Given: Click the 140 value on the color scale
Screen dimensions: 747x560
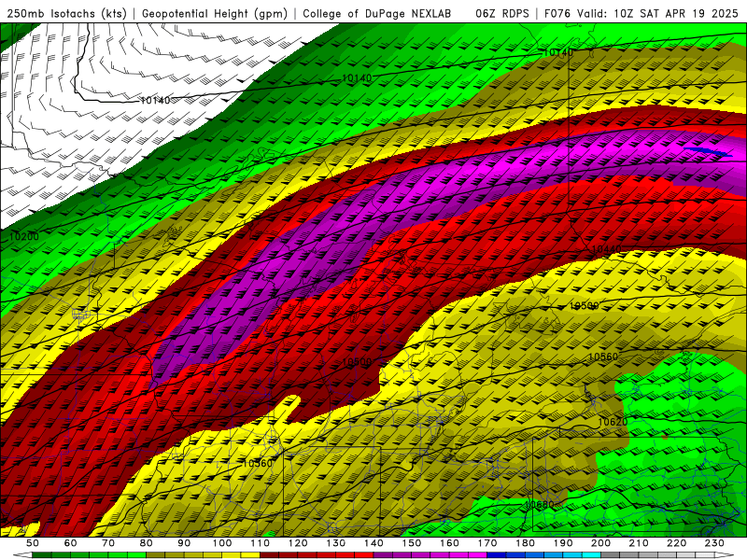Looking at the screenshot, I should 373,543.
